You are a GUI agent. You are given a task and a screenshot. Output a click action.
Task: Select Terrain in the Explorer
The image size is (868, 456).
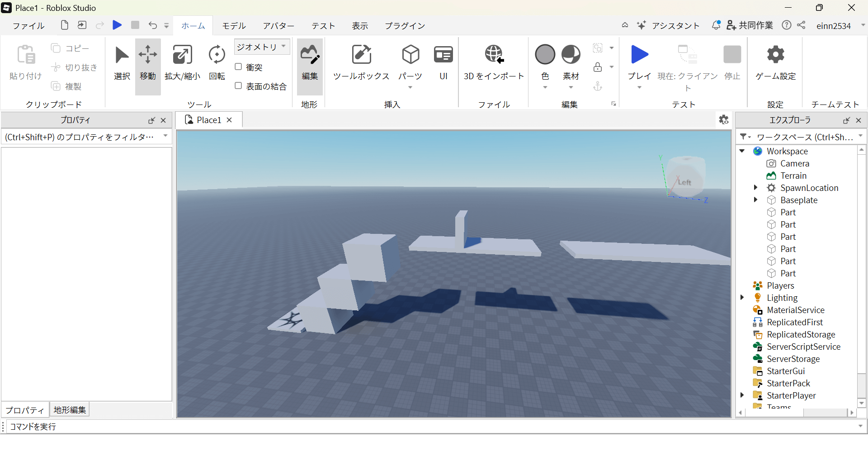(x=793, y=176)
